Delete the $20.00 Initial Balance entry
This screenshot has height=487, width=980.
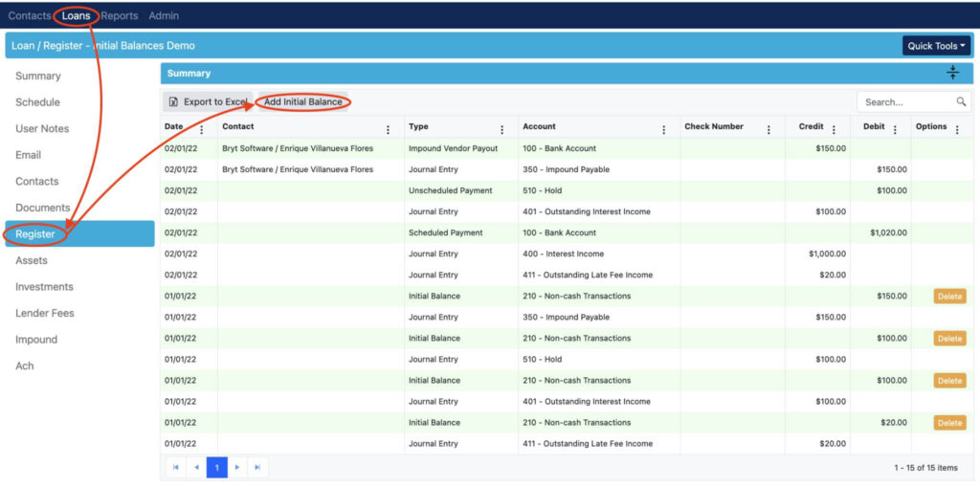pos(949,423)
